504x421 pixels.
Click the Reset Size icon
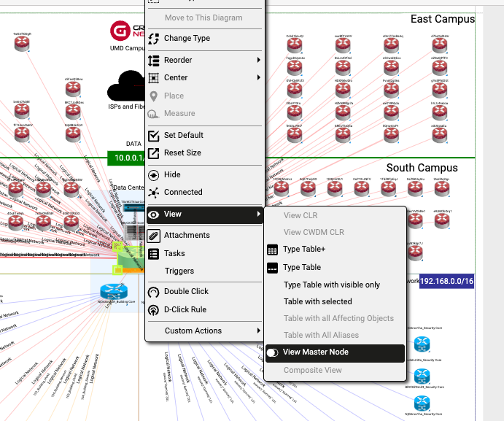click(x=153, y=153)
